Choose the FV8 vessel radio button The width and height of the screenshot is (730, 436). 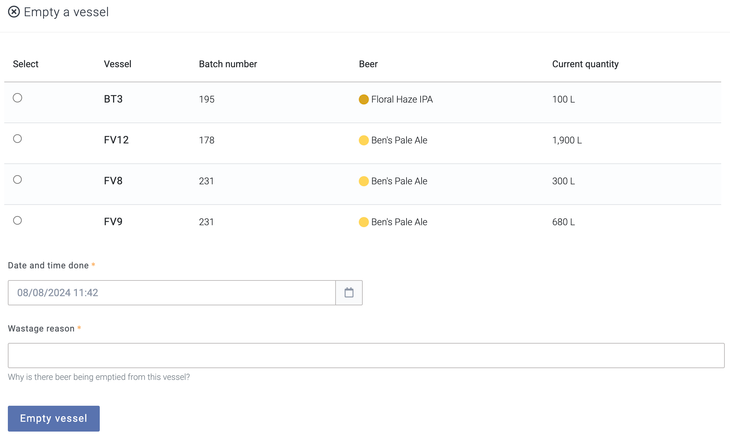[x=17, y=180]
